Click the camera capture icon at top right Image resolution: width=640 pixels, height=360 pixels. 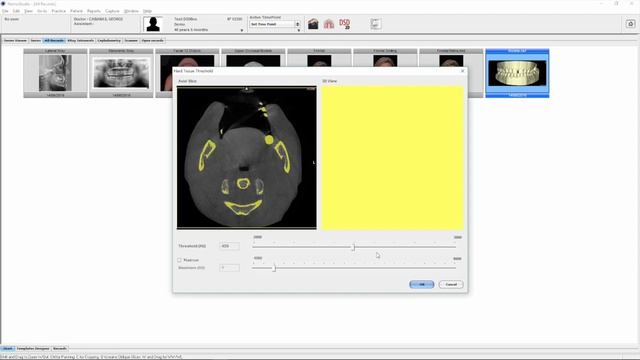tap(630, 24)
